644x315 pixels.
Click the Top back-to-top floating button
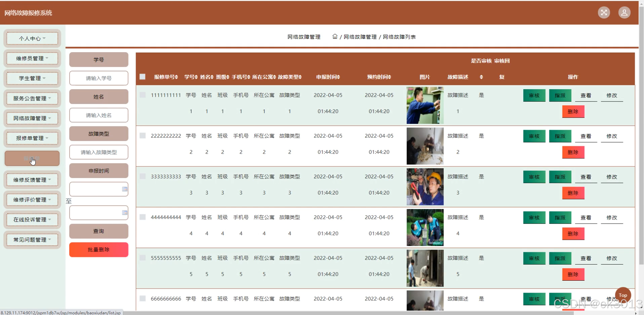[623, 295]
